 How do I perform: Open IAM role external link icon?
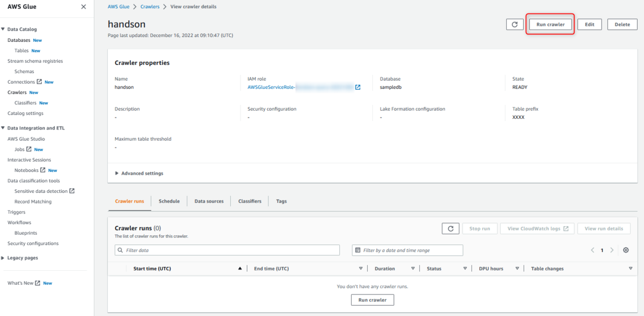coord(358,87)
